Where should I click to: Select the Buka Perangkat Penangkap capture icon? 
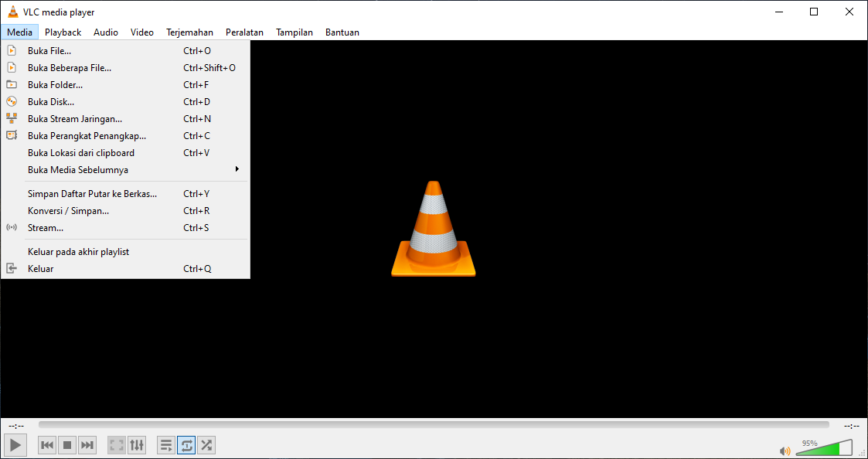12,135
